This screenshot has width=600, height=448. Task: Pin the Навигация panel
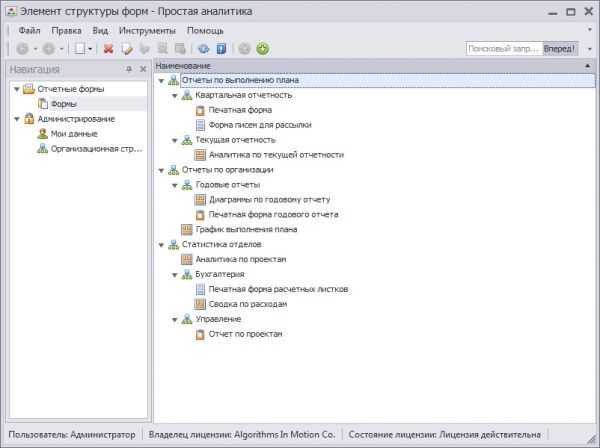click(129, 69)
